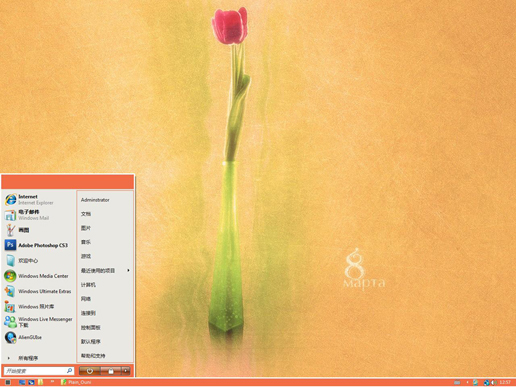The height and width of the screenshot is (387, 516).
Task: Start Windows Media Center
Action: pos(38,276)
